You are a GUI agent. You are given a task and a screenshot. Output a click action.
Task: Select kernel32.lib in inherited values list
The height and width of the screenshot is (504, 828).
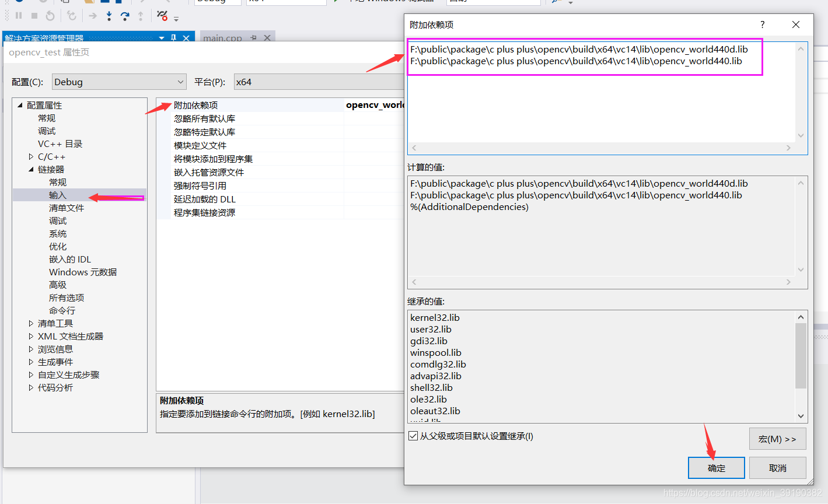click(435, 317)
